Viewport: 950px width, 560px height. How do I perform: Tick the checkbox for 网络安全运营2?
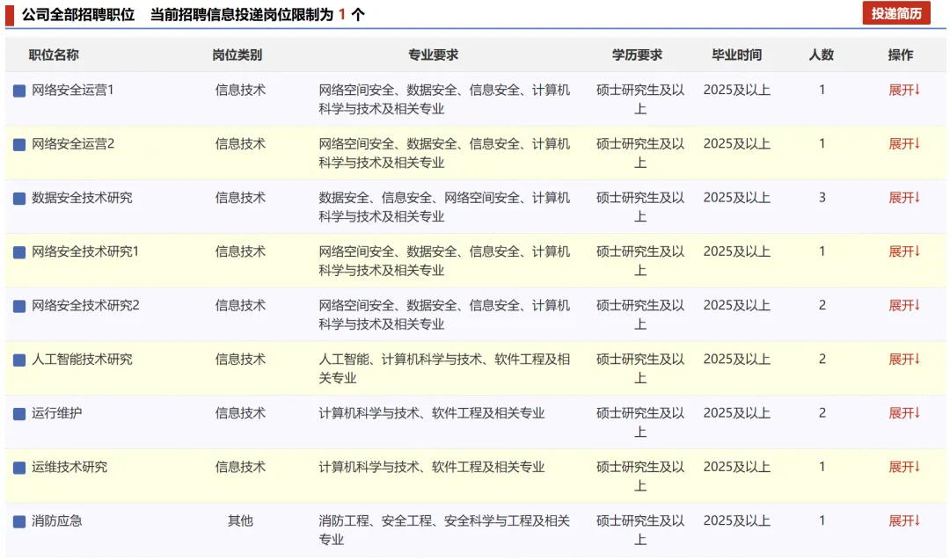19,145
